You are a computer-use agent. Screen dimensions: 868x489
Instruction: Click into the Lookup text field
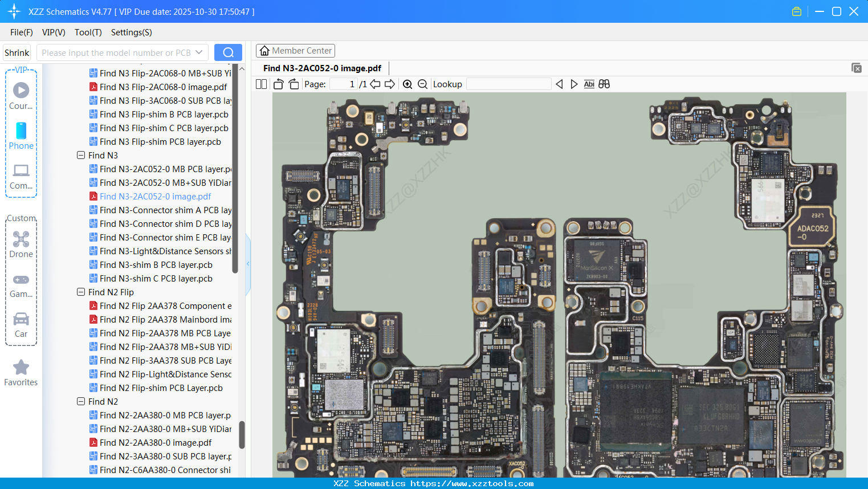(x=509, y=84)
